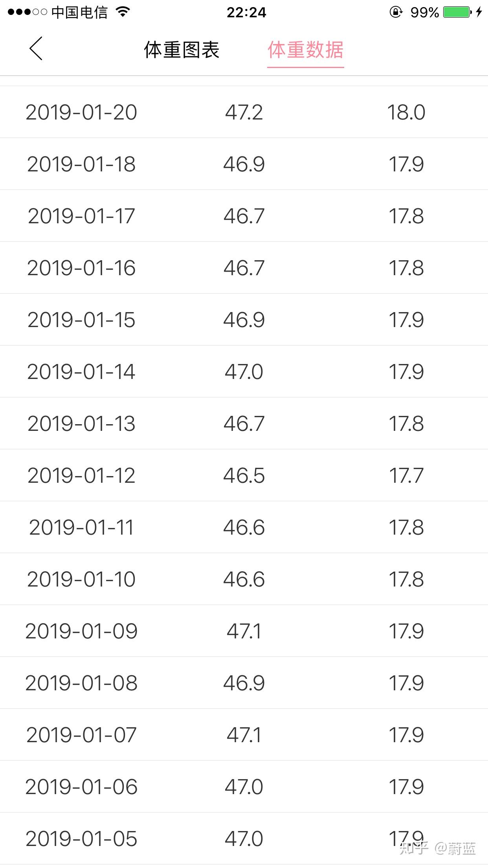Tap the signal strength dots
The width and height of the screenshot is (488, 868).
tap(27, 12)
